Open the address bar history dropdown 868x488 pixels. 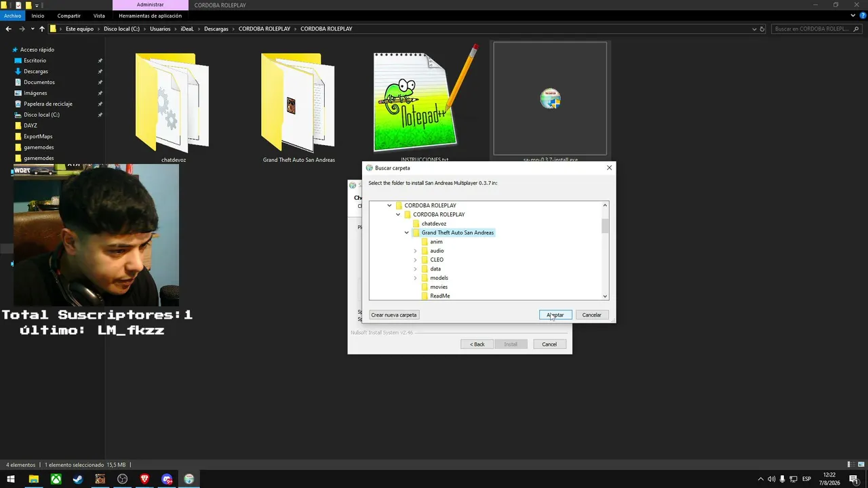point(754,29)
